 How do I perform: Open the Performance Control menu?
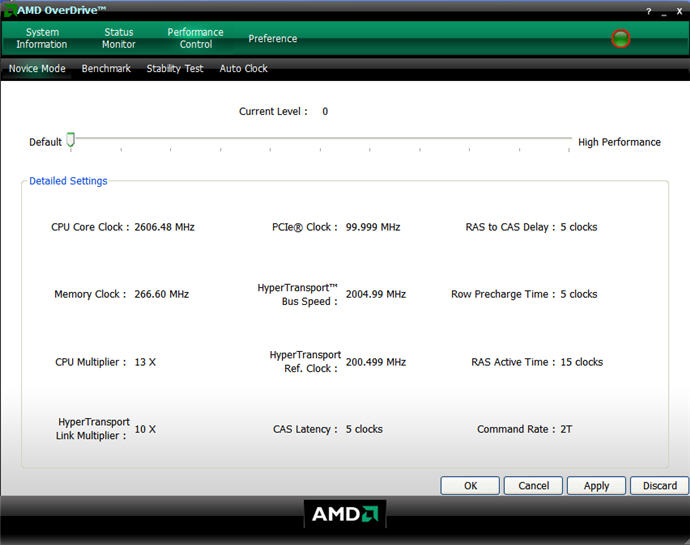[x=195, y=38]
